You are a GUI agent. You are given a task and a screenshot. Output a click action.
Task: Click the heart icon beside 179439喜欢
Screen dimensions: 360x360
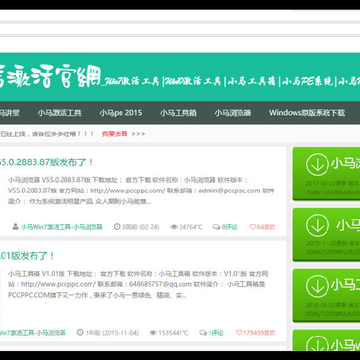239,333
